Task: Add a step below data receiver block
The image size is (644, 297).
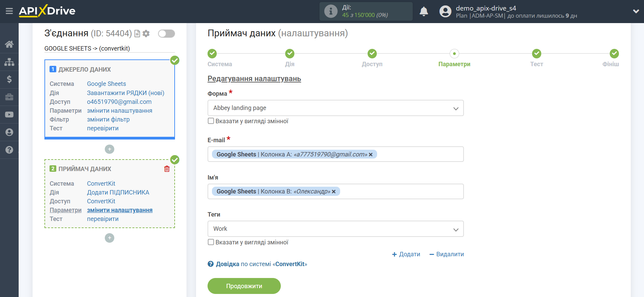Action: [x=110, y=238]
